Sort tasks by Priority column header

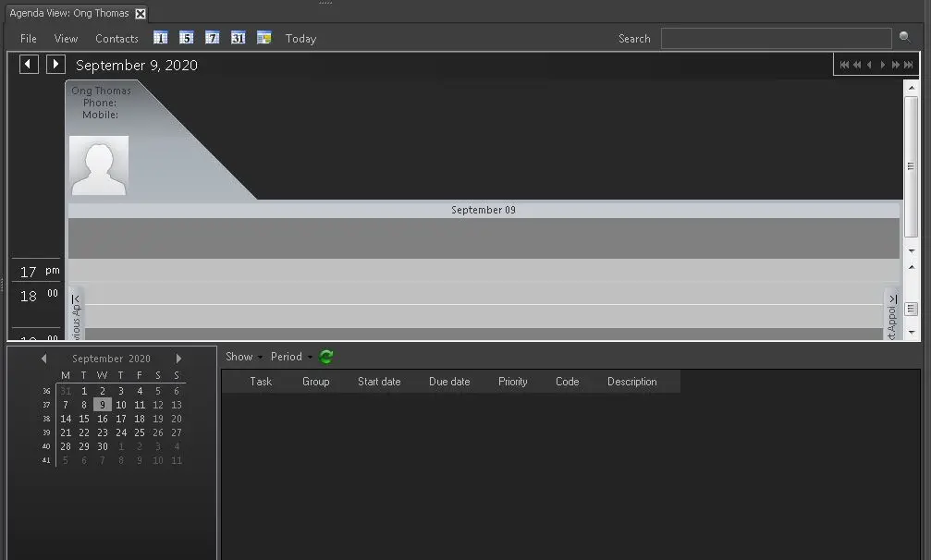512,382
